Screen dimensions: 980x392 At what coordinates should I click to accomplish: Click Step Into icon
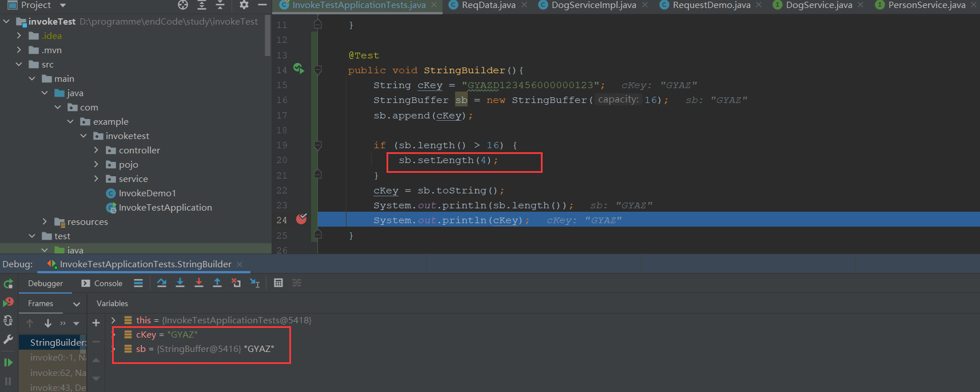point(180,283)
